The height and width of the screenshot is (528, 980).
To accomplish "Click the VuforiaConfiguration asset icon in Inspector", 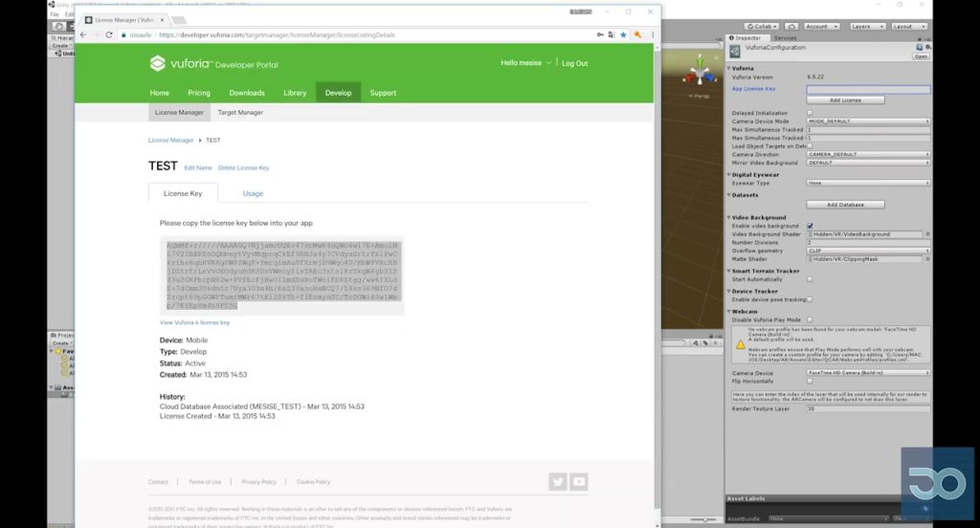I will pos(735,51).
